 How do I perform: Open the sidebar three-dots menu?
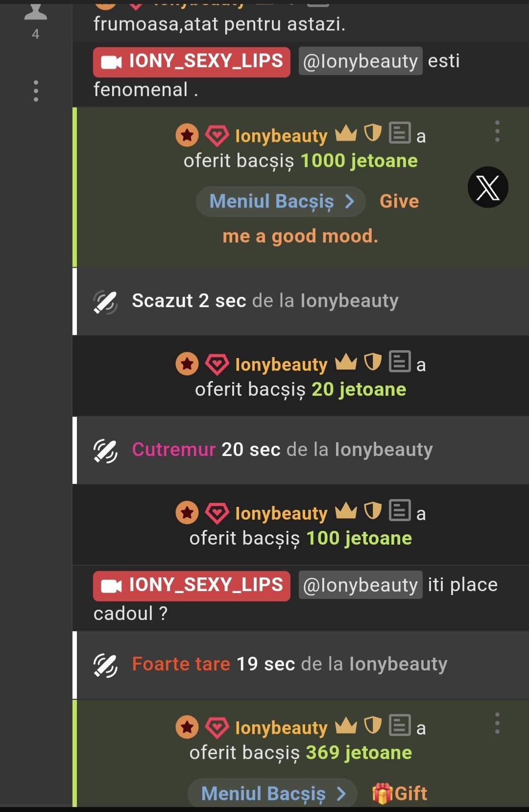pyautogui.click(x=36, y=91)
